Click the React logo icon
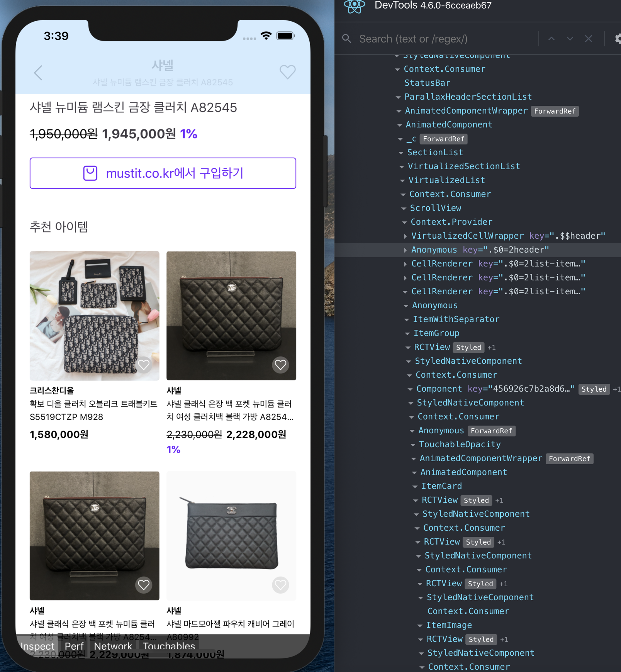Screen dimensions: 621x672 point(354,5)
